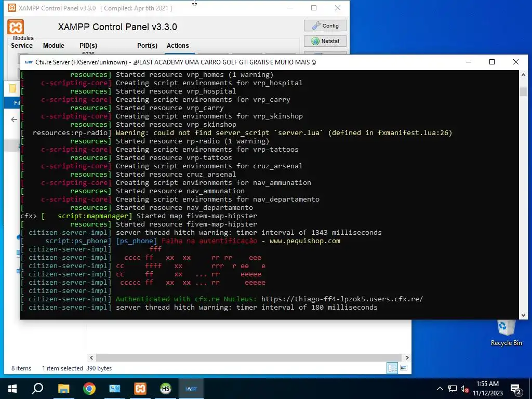Click the cfx.re Nucleus URL in console
The height and width of the screenshot is (399, 532).
pyautogui.click(x=342, y=299)
